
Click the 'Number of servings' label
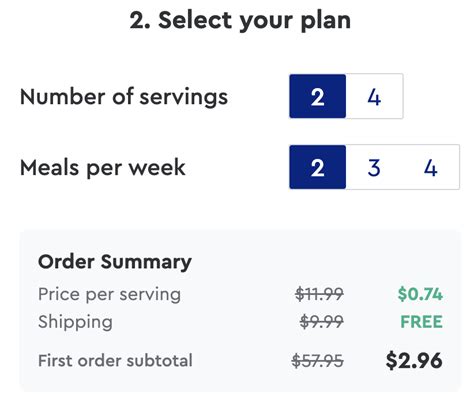[x=124, y=97]
